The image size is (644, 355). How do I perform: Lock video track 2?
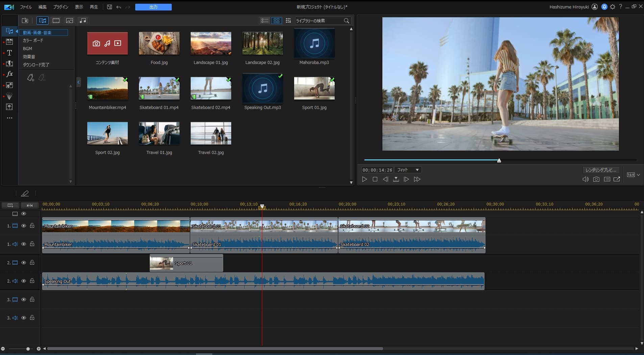pyautogui.click(x=32, y=263)
